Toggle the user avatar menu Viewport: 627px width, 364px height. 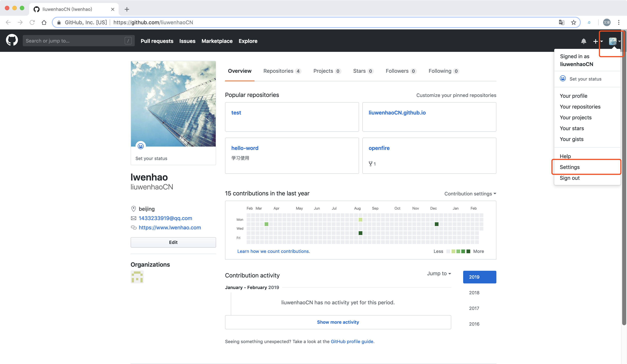click(x=614, y=41)
